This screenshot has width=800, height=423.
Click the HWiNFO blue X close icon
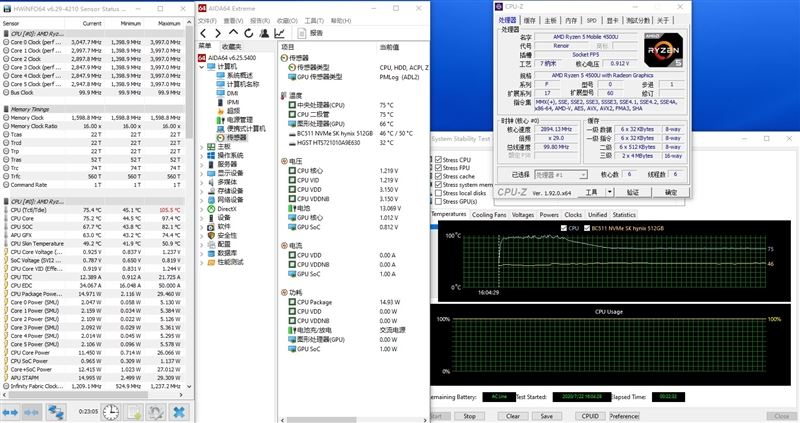(179, 412)
